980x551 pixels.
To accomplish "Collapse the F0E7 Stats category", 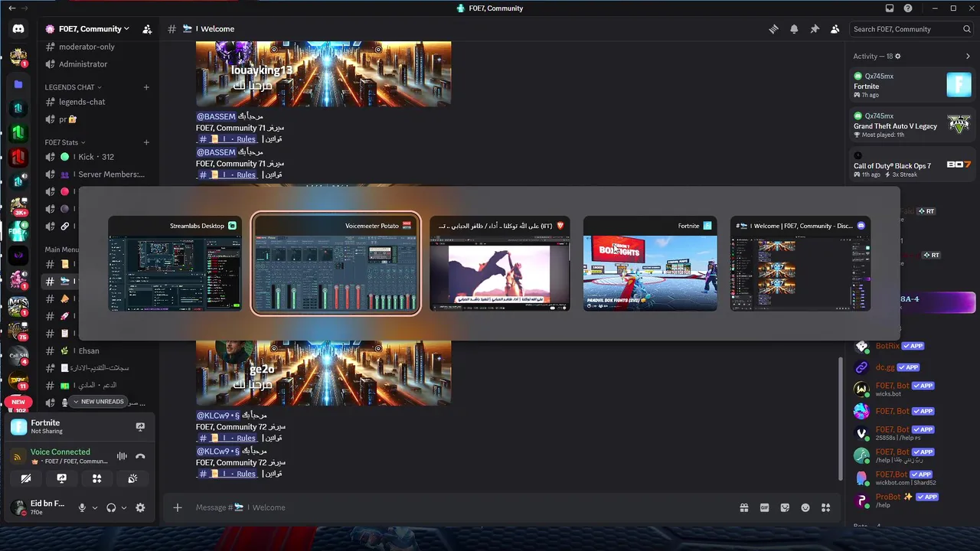I will [x=64, y=142].
